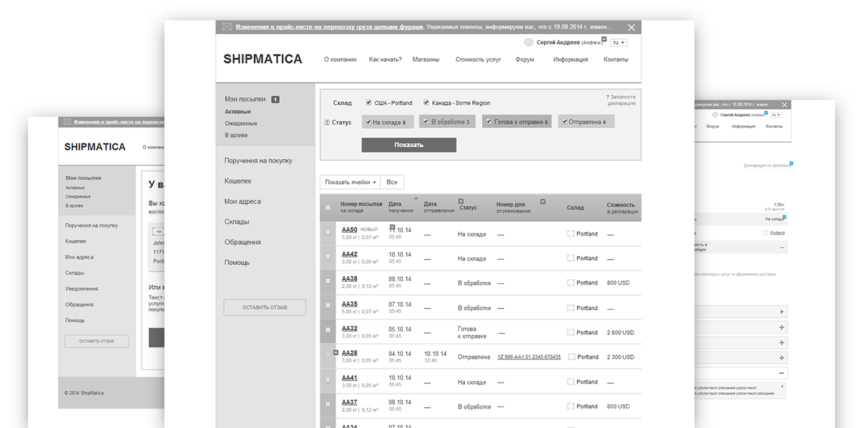Open parcel AA50 link
This screenshot has height=428, width=868.
(x=350, y=230)
